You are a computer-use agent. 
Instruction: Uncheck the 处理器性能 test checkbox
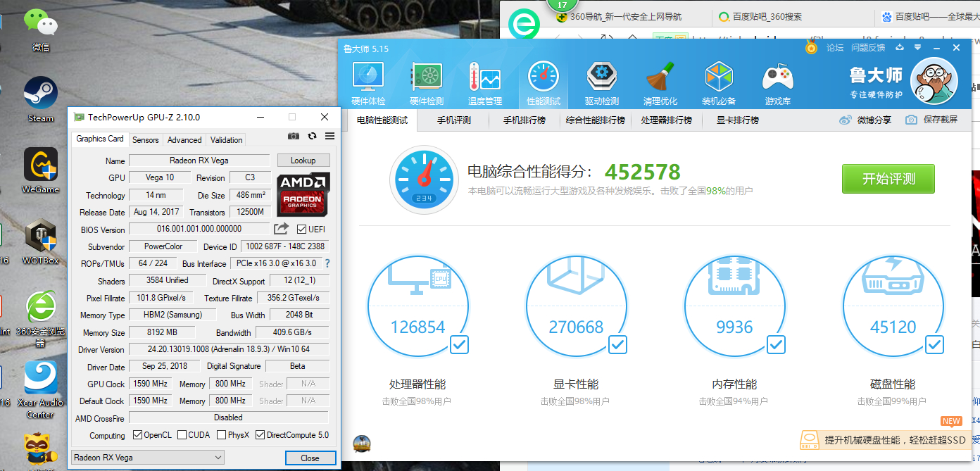(x=459, y=345)
